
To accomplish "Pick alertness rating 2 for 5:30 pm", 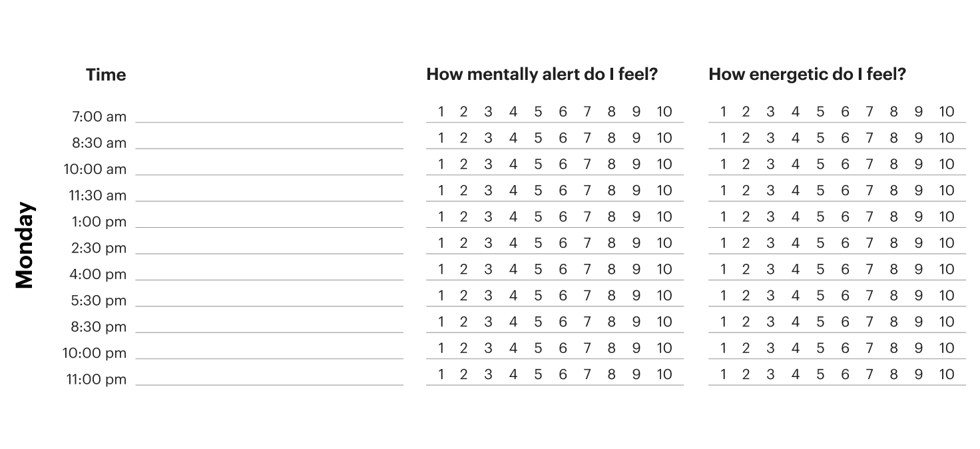I will coord(464,296).
